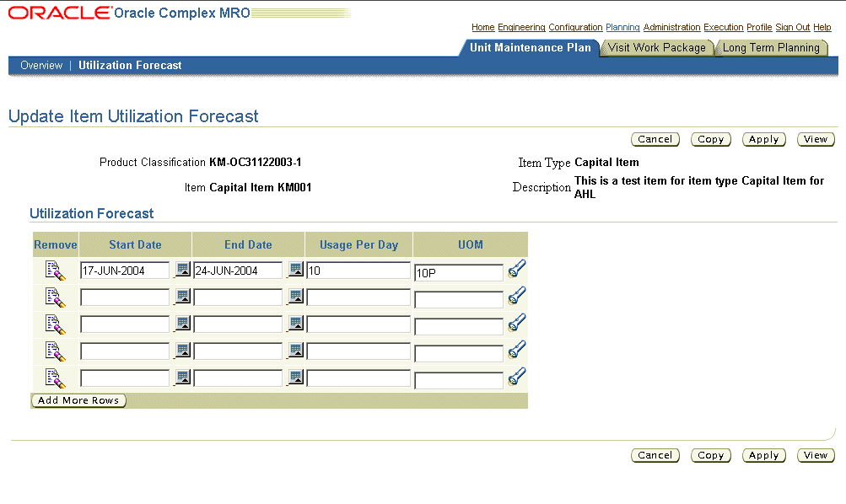Open start date calendar in fourth row

tap(183, 350)
